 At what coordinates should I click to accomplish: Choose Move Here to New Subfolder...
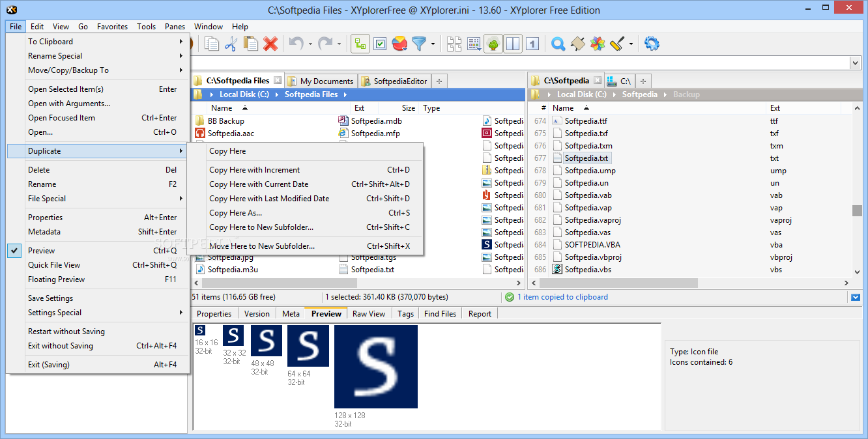pyautogui.click(x=306, y=246)
